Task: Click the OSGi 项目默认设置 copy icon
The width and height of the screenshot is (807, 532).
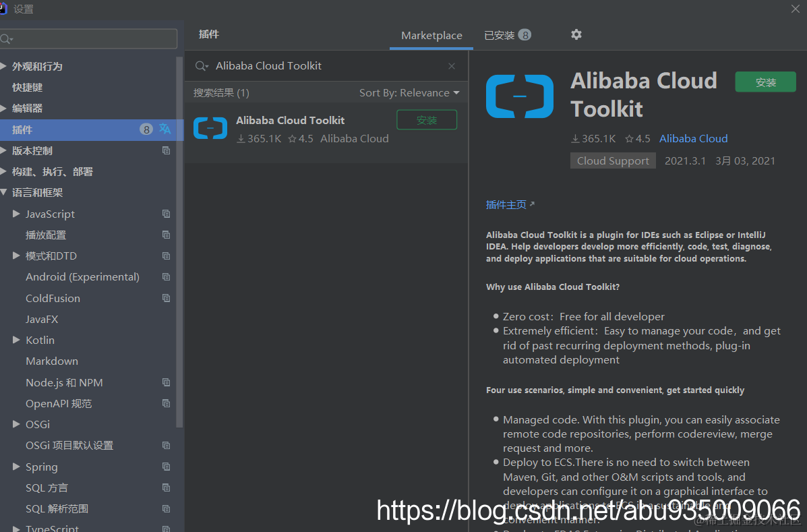Action: coord(166,445)
